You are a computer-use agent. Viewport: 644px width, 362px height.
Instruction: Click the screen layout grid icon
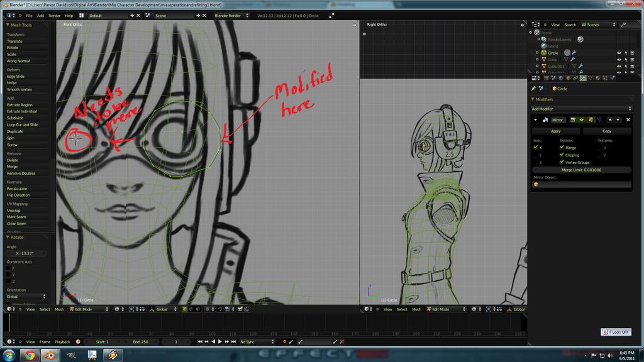[81, 16]
